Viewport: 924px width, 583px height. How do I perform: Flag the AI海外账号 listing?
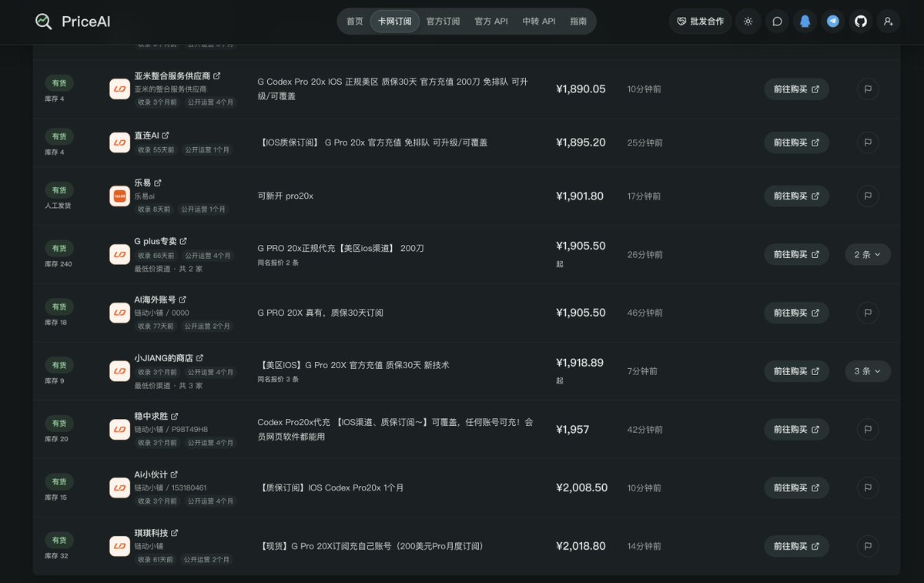[x=868, y=313]
